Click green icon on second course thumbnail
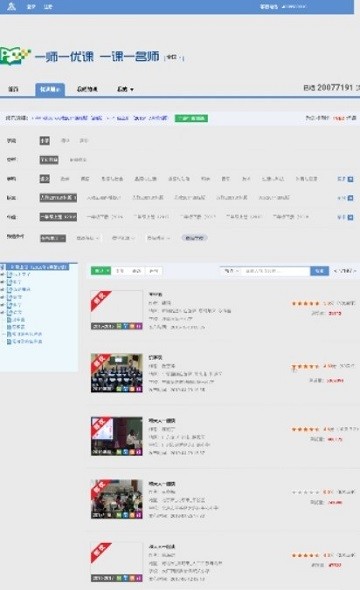Screen dimensions: 360x590 119,389
